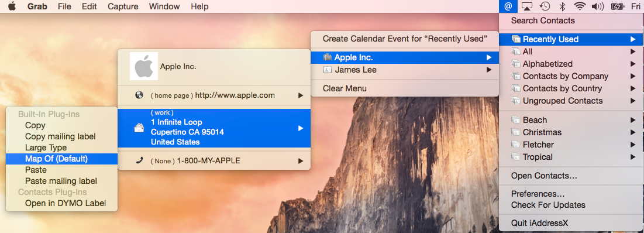Expand the Ungrouped Contacts arrow
Screen dimensions: 644x233
tap(632, 101)
